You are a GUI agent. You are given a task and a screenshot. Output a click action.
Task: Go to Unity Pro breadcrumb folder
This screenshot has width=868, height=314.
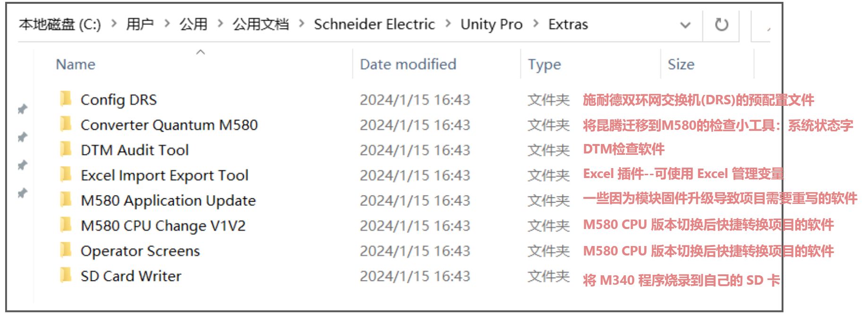(491, 24)
